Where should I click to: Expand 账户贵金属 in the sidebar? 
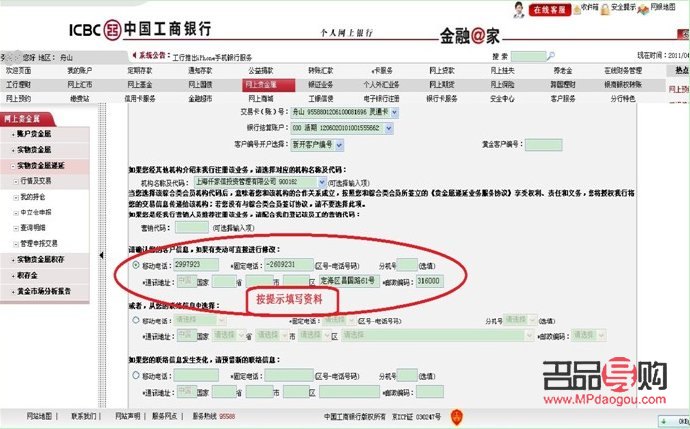(34, 134)
